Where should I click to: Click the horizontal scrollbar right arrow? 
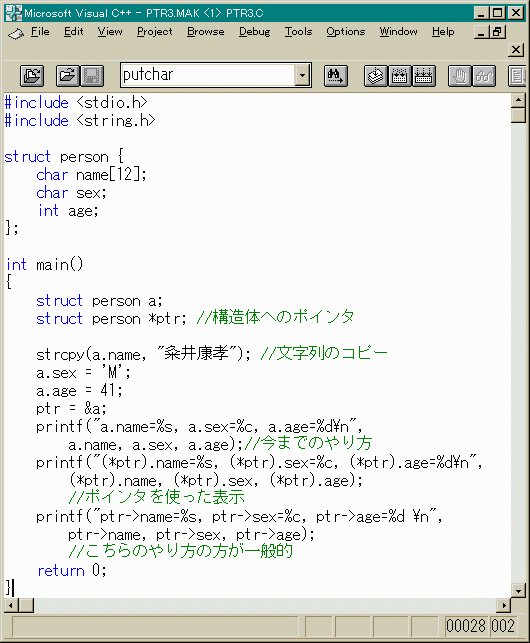(x=503, y=605)
